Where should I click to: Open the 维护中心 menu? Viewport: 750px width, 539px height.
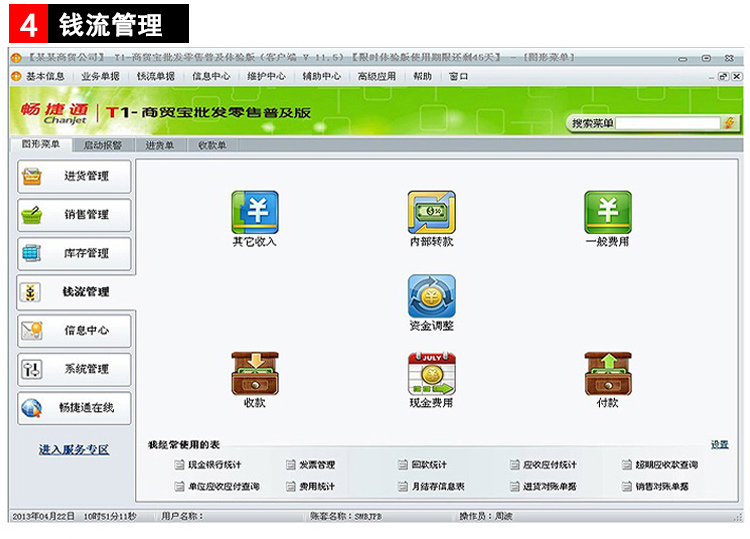pyautogui.click(x=266, y=77)
